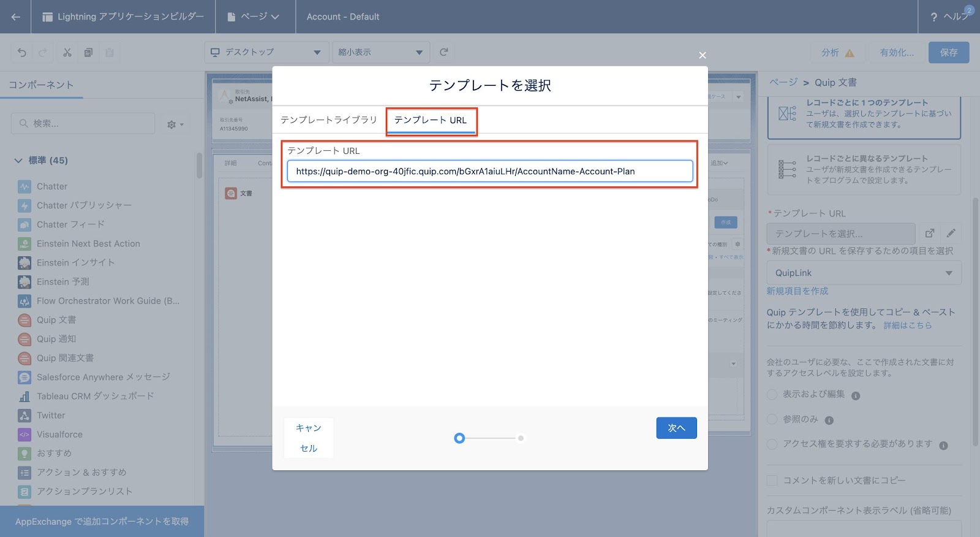Click the 次へ button
The image size is (980, 537).
(x=676, y=428)
